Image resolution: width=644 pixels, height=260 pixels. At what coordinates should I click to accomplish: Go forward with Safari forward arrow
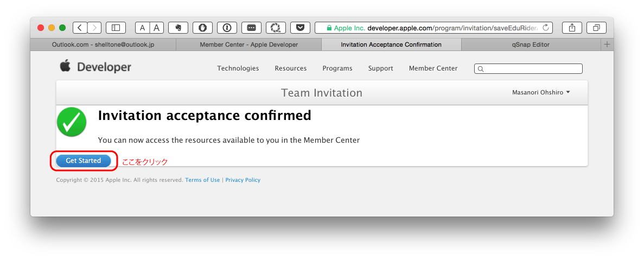coord(94,28)
